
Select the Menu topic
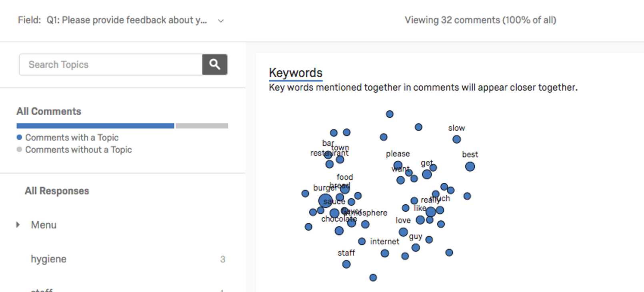click(44, 225)
